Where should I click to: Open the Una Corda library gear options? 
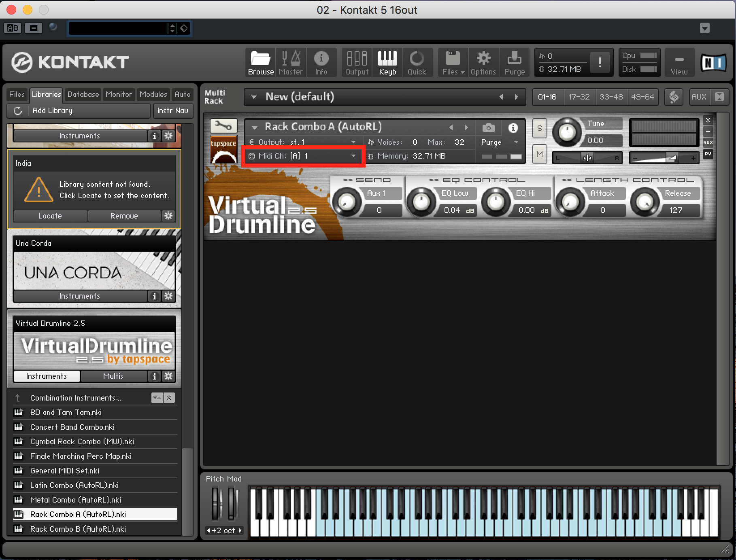pyautogui.click(x=168, y=296)
